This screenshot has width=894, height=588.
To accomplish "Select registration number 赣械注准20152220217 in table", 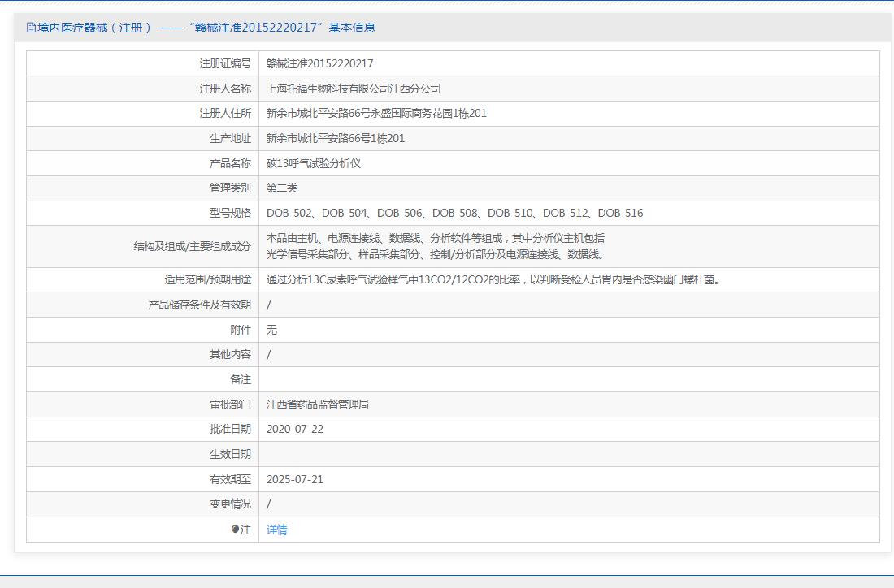I will tap(320, 63).
